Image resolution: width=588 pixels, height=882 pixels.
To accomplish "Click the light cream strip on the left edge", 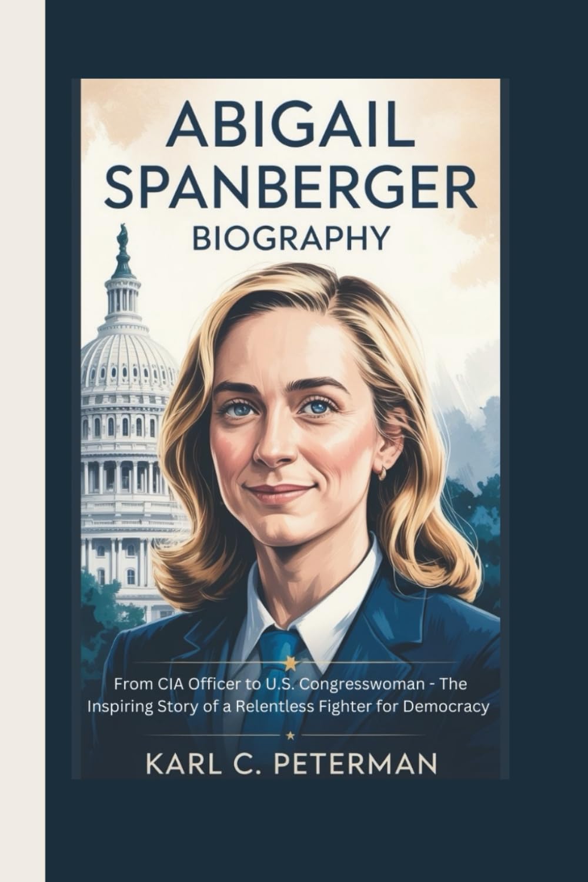I will (x=22, y=441).
